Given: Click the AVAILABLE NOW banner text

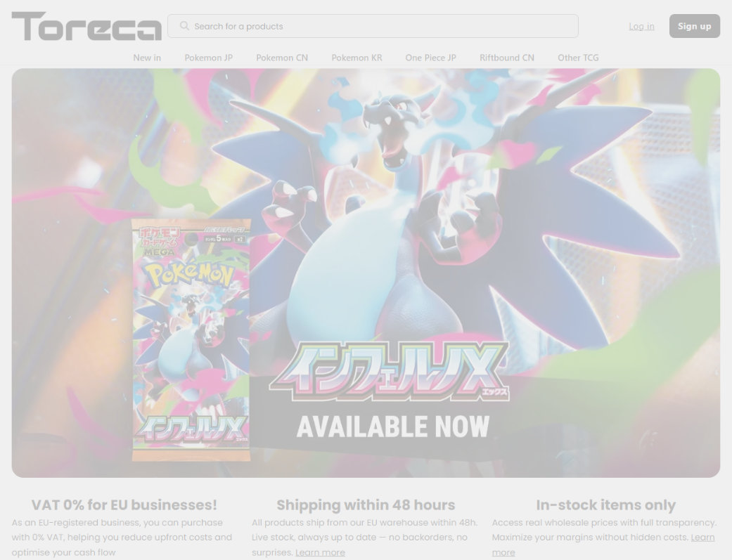Looking at the screenshot, I should click(393, 426).
